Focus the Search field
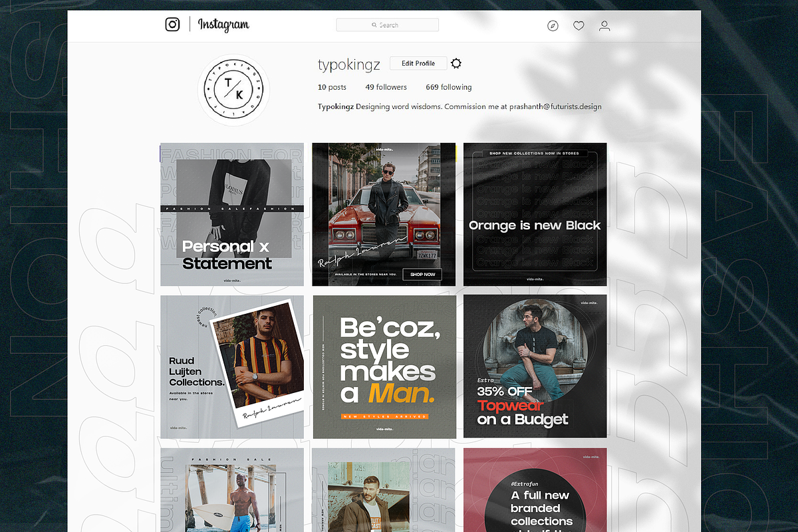This screenshot has width=798, height=532. click(x=387, y=25)
